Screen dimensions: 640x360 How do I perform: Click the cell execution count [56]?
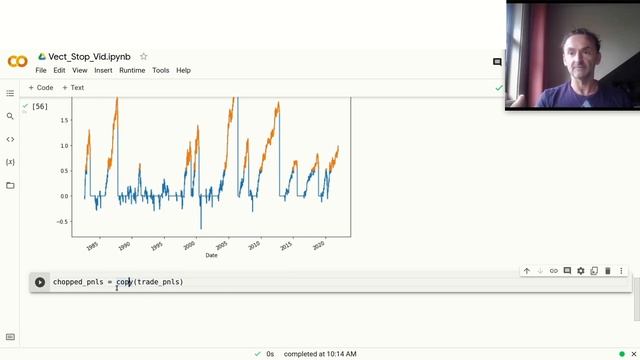[x=40, y=107]
